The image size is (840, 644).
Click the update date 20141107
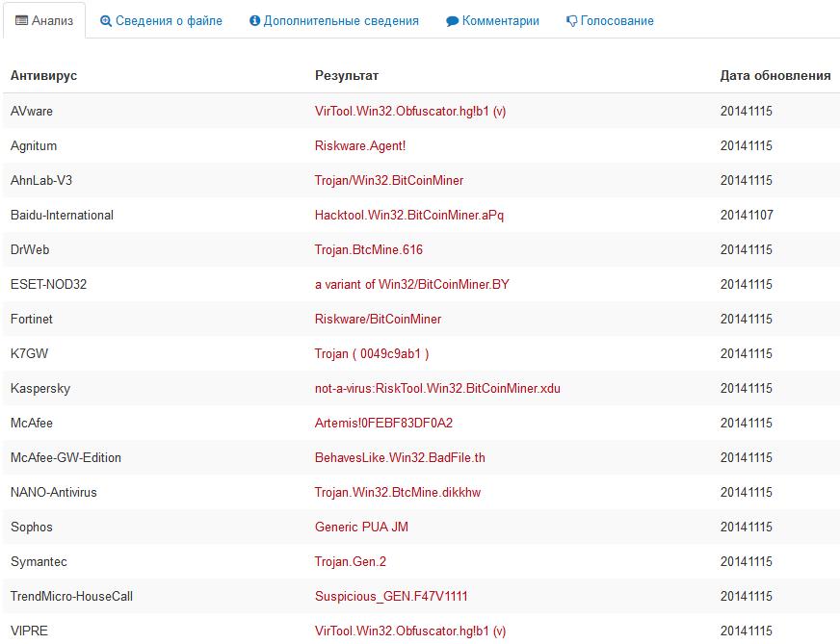coord(747,216)
